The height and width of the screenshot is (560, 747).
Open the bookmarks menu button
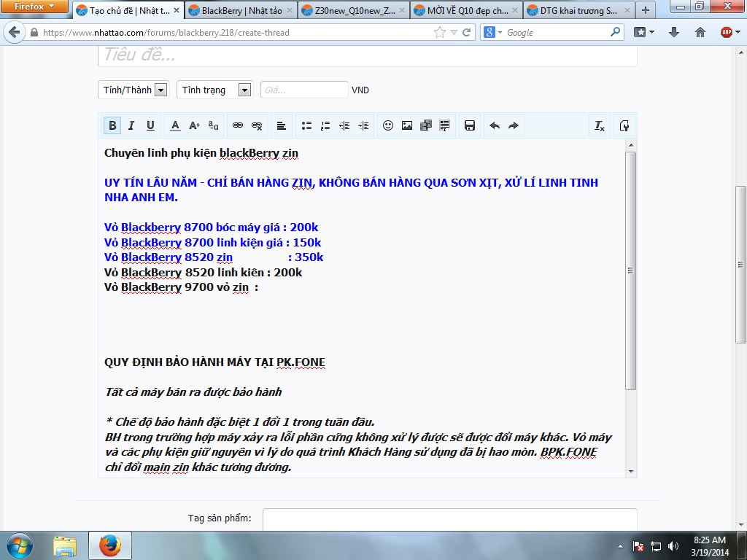pyautogui.click(x=644, y=32)
